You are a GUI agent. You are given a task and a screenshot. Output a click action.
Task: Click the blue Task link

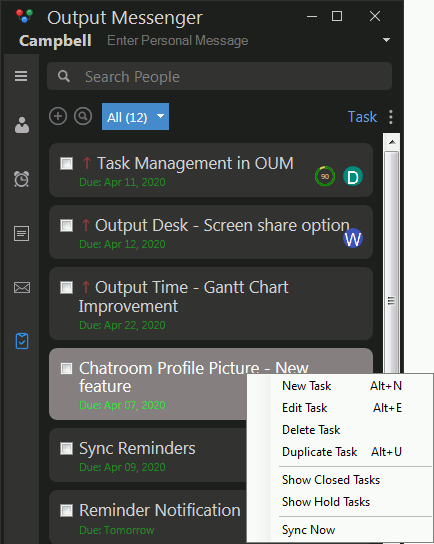[x=362, y=117]
